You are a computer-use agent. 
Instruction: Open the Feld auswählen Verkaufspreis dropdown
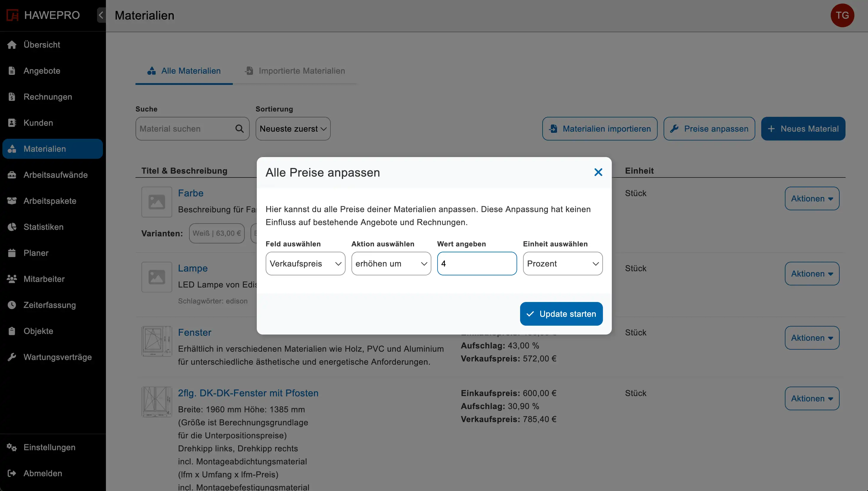point(305,264)
